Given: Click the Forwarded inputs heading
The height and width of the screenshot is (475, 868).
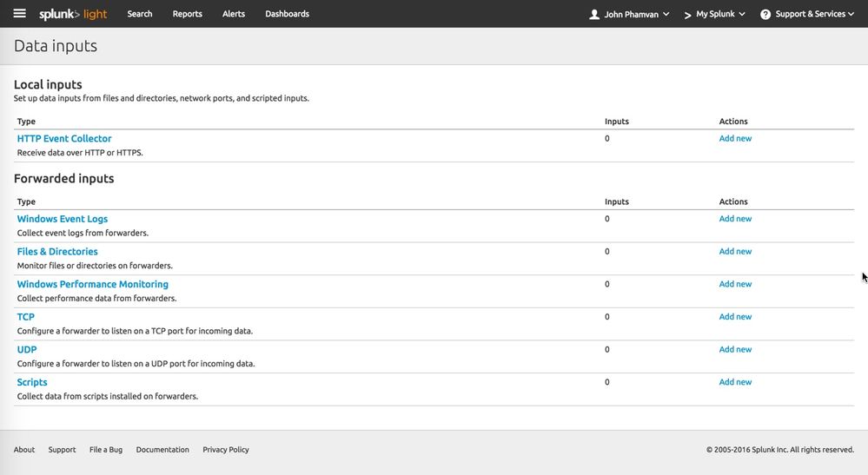Looking at the screenshot, I should [x=63, y=179].
